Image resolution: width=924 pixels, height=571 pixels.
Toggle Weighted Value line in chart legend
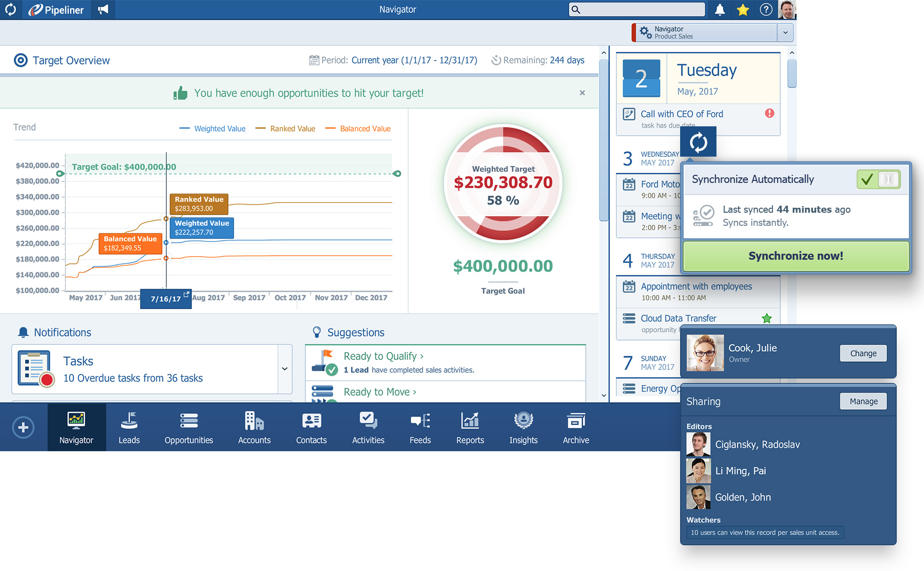213,129
